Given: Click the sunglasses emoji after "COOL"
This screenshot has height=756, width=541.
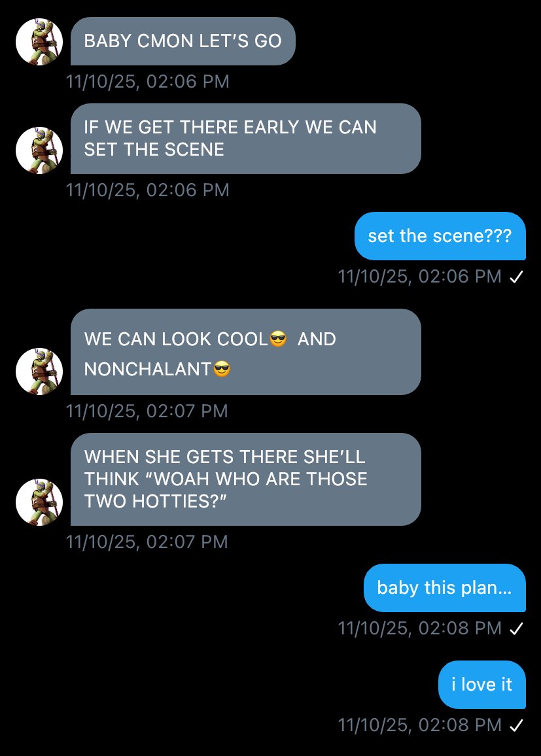Looking at the screenshot, I should (x=278, y=339).
